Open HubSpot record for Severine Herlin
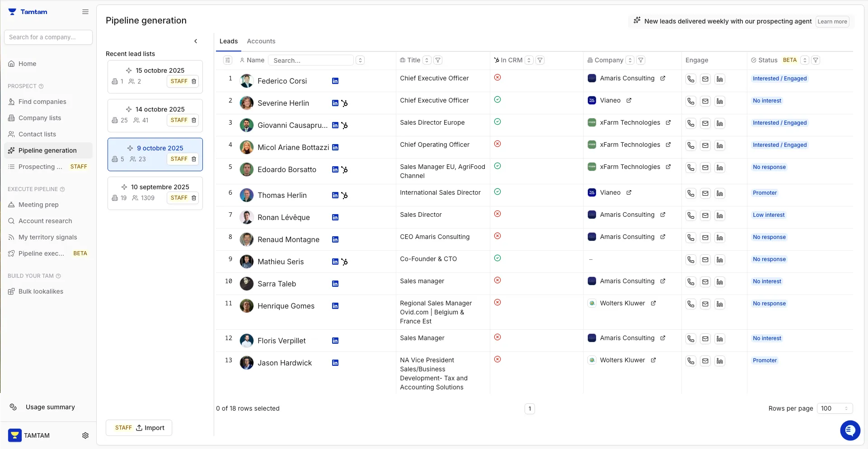Screen dimensions: 868x449 pos(344,103)
